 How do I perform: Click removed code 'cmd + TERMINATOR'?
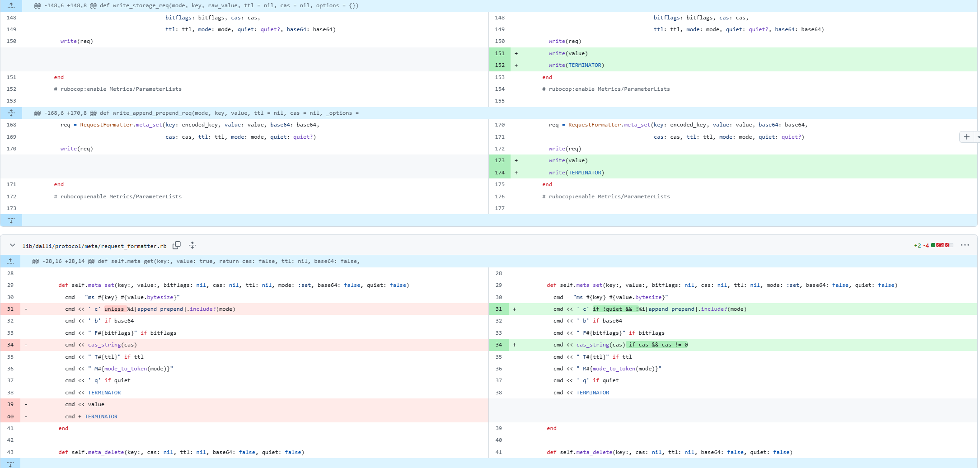(x=91, y=417)
